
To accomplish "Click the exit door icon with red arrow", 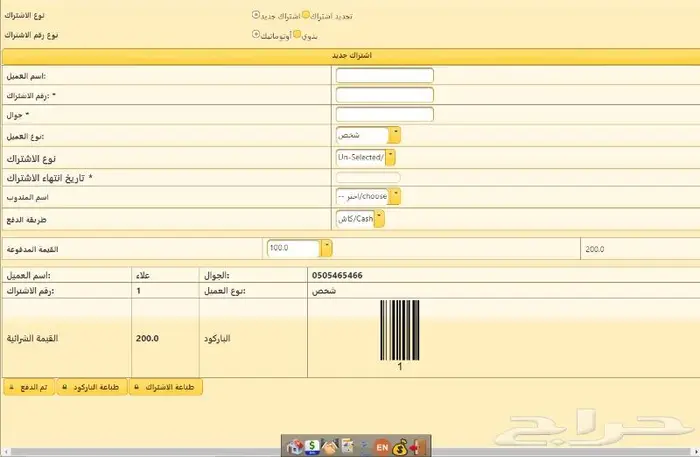I will coord(420,446).
